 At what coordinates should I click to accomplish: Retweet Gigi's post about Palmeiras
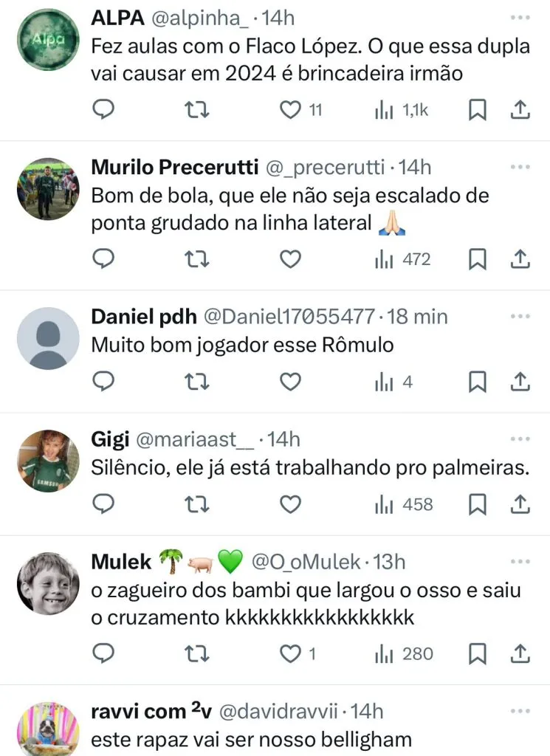197,504
